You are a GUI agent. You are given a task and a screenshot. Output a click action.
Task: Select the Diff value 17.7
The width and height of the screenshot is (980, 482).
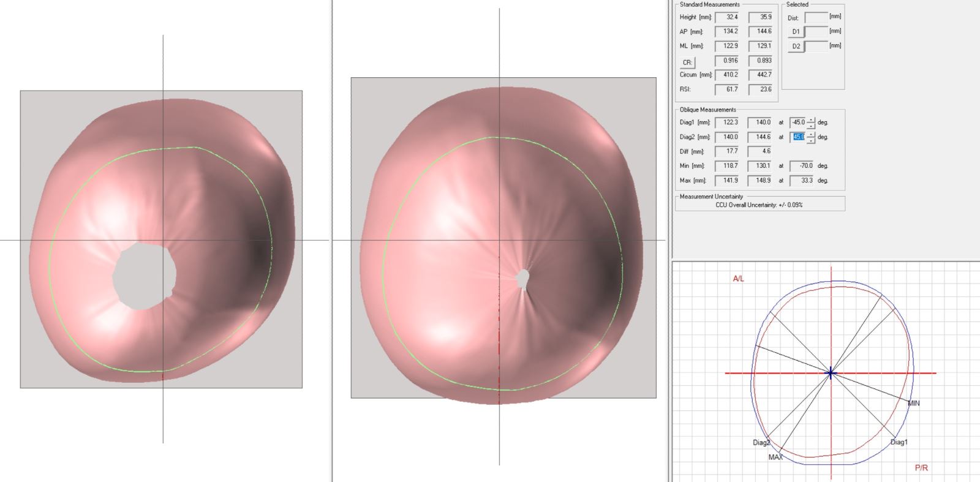(727, 151)
